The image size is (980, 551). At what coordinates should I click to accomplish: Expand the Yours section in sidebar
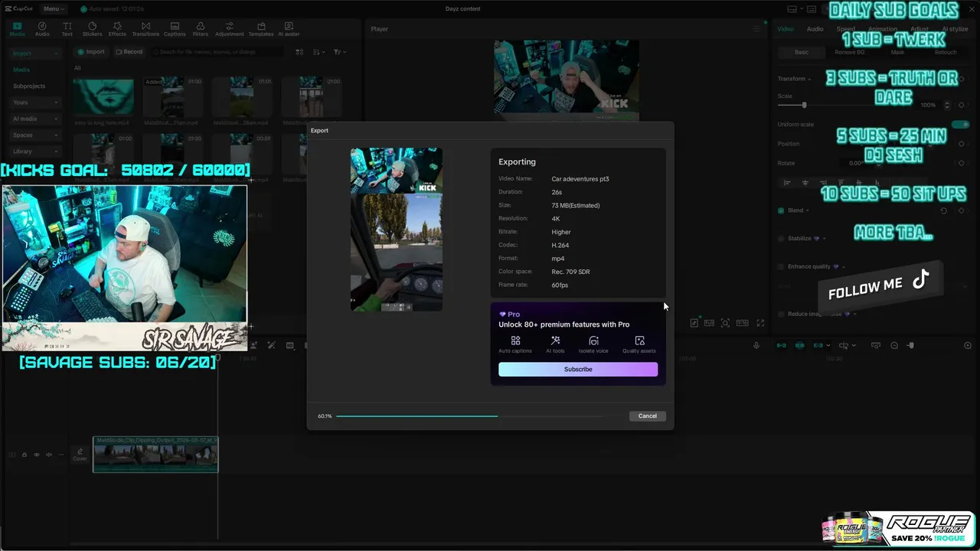34,103
